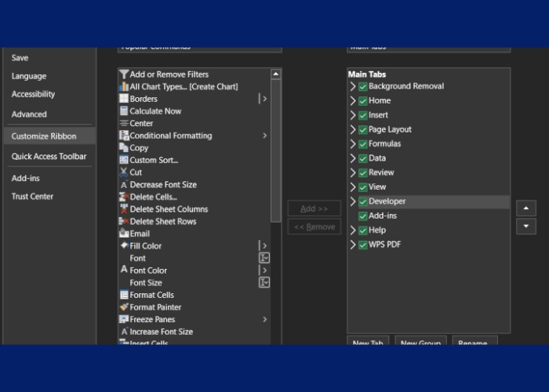Click the Add >> button

point(314,209)
